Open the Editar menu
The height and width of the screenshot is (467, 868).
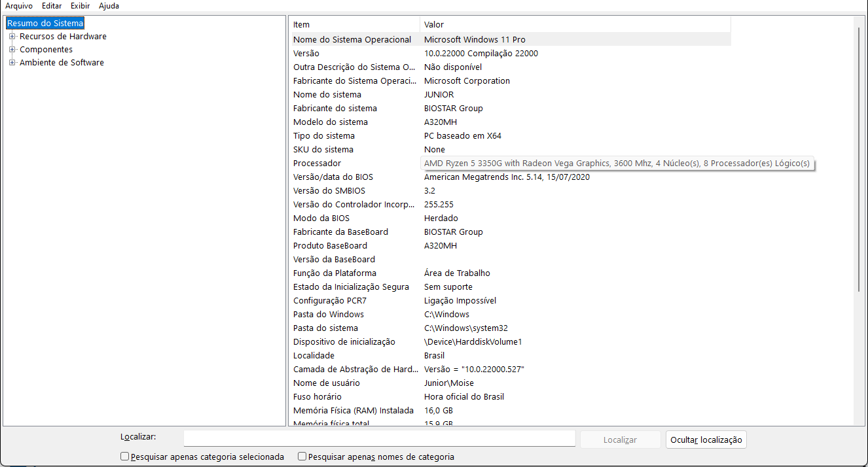[x=52, y=6]
